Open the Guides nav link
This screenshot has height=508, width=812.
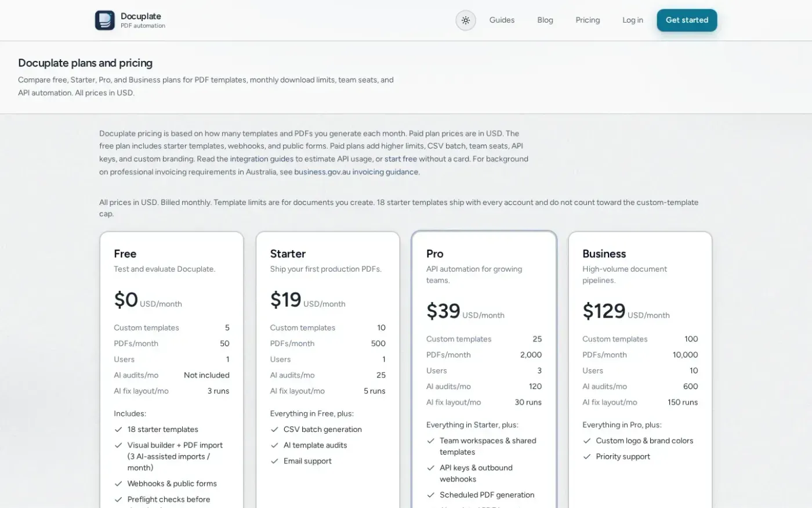[x=502, y=20]
